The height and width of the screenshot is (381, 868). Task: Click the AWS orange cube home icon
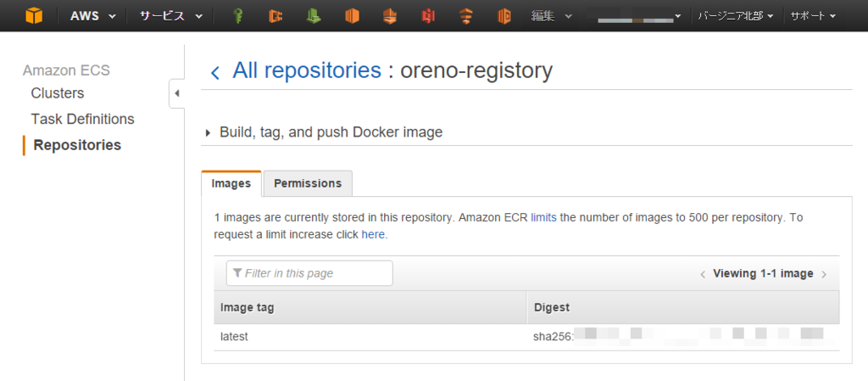click(x=34, y=16)
